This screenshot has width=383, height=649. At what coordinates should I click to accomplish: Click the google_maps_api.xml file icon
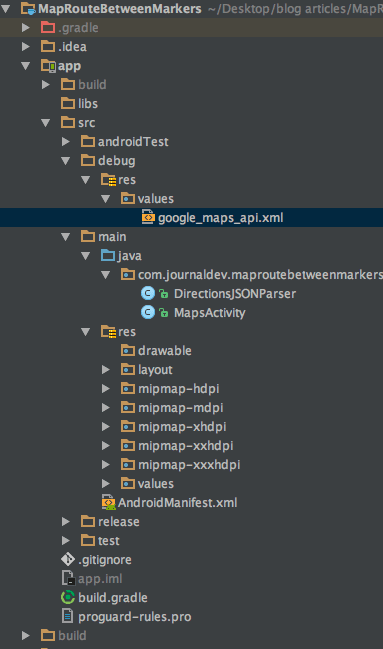click(148, 217)
